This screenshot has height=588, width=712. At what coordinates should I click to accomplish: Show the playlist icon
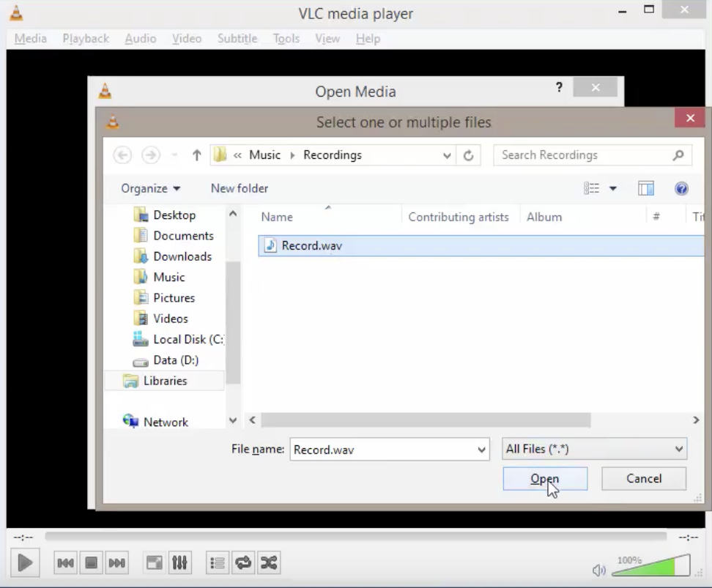(218, 562)
